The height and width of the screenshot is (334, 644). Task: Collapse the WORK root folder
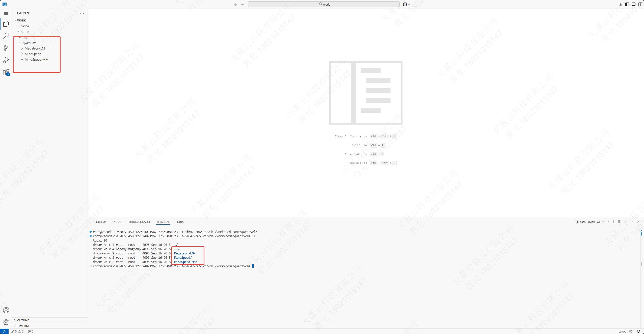tap(50, 20)
